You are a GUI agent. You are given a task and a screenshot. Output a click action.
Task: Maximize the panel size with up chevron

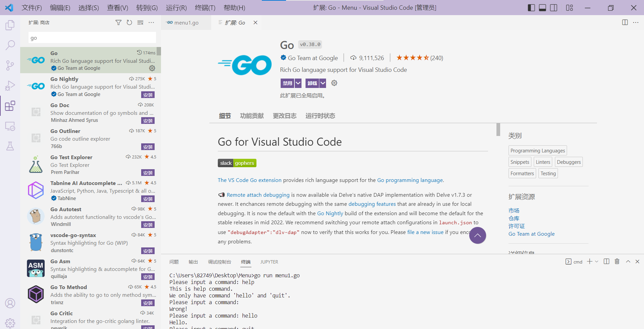coord(628,262)
